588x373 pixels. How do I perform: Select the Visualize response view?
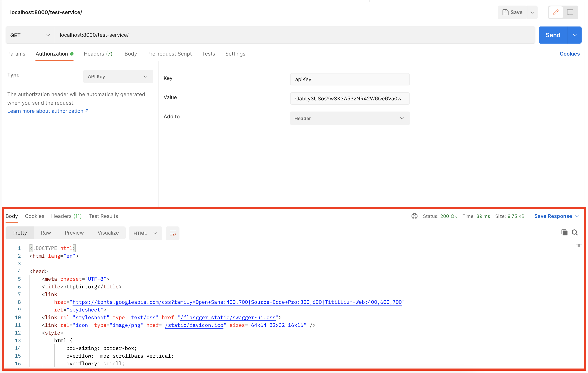(x=108, y=233)
